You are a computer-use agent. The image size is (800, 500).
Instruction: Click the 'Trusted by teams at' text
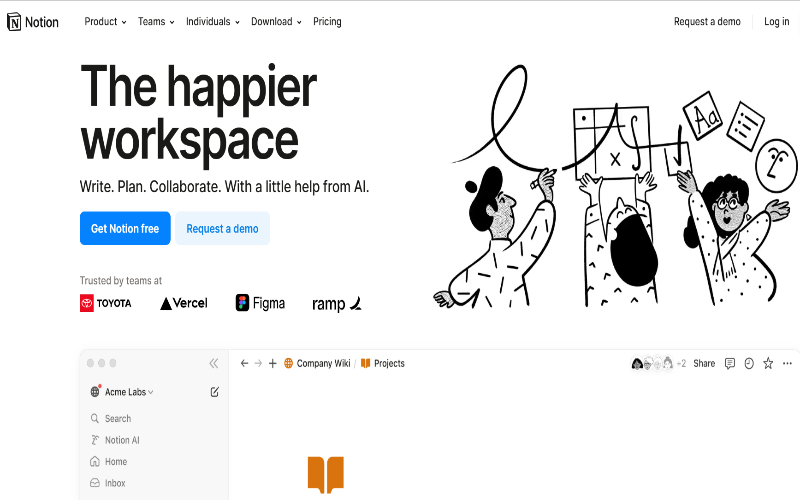pyautogui.click(x=121, y=281)
